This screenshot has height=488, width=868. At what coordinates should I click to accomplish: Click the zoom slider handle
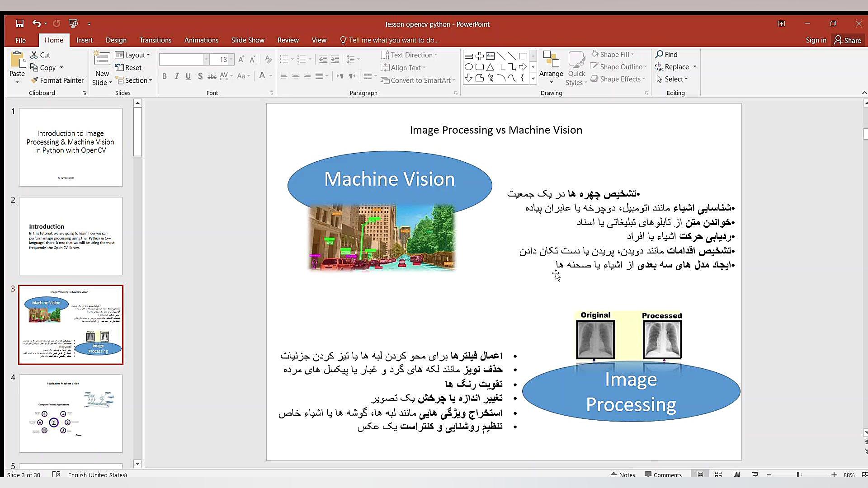798,474
